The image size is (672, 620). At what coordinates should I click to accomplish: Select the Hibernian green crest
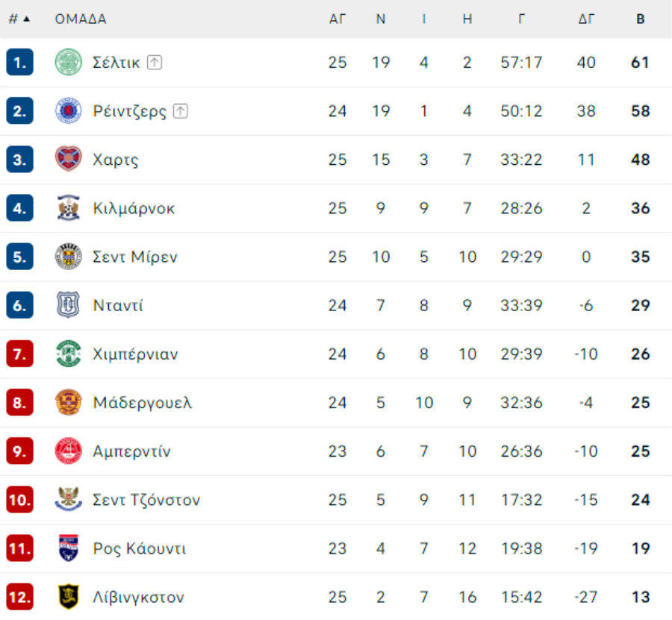69,354
